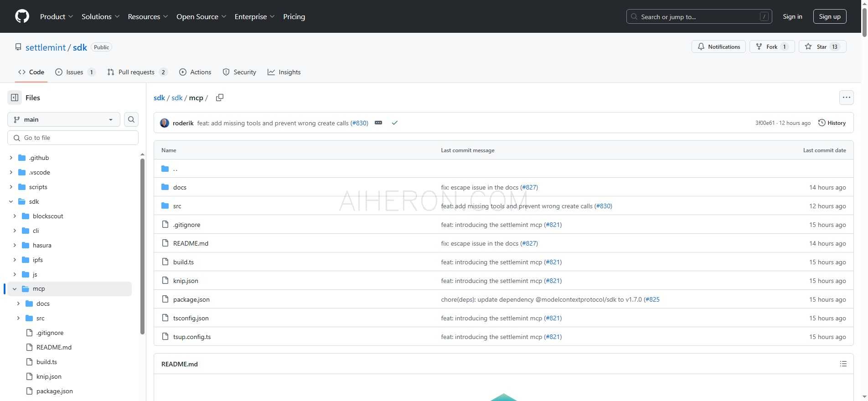Open commit History

[x=832, y=123]
